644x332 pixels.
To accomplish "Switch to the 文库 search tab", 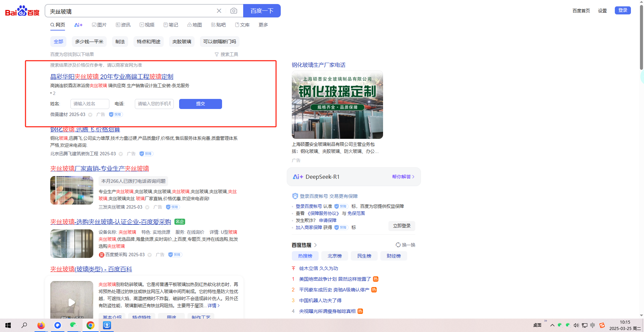I will [x=242, y=25].
